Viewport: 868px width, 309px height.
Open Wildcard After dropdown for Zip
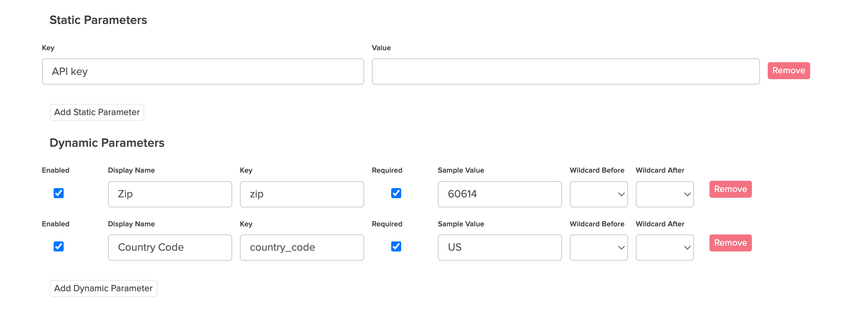pos(665,194)
